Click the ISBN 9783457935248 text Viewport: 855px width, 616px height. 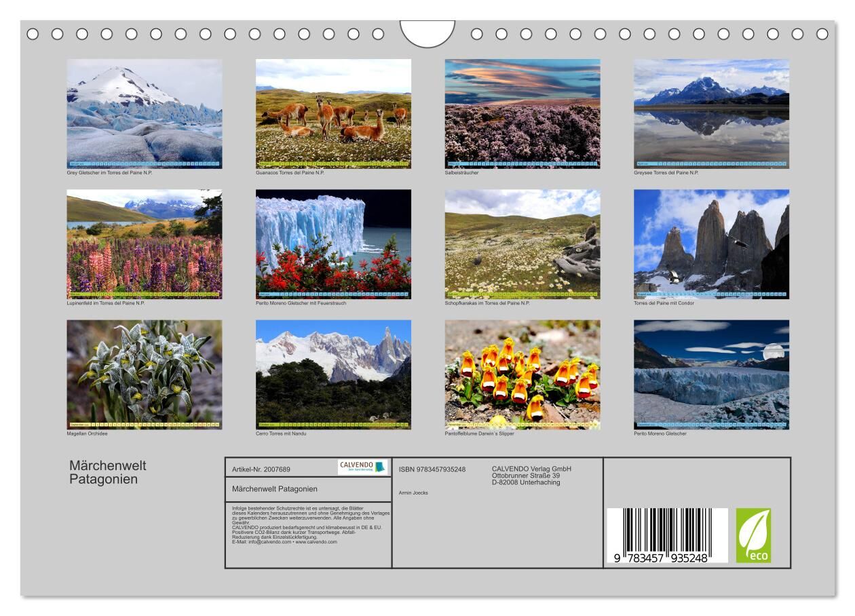click(x=432, y=469)
